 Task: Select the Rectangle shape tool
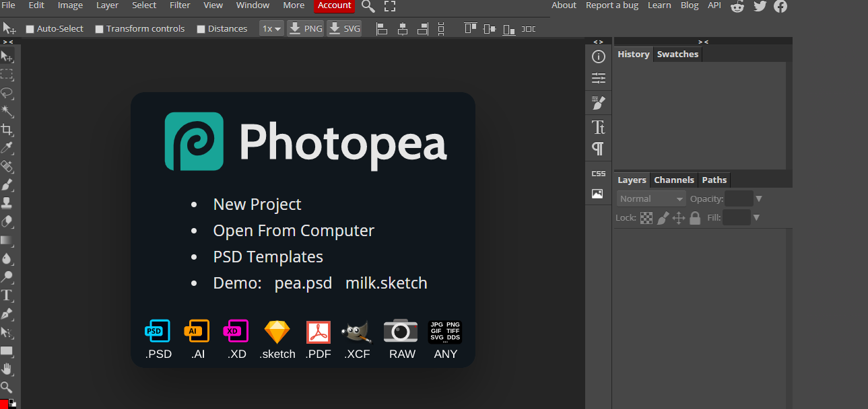pos(7,350)
